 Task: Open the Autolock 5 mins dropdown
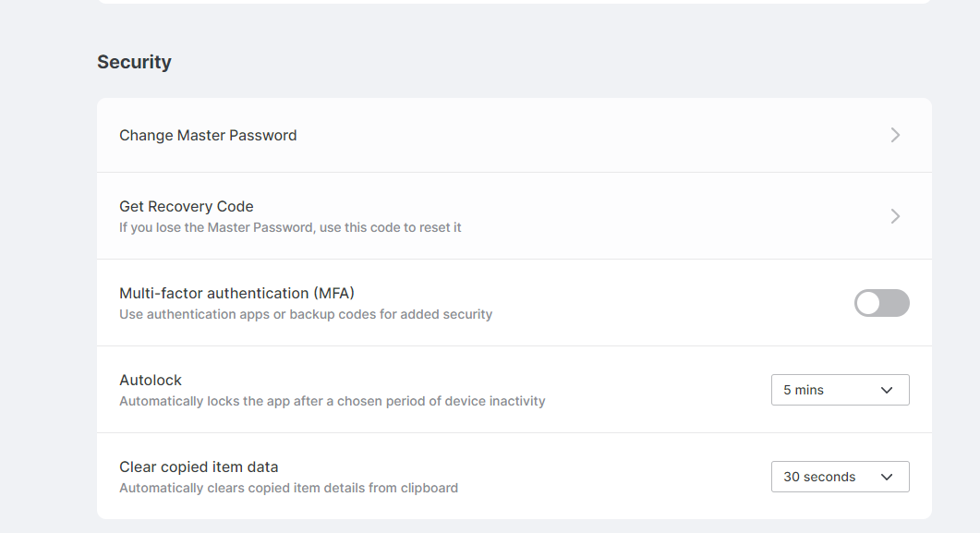840,390
